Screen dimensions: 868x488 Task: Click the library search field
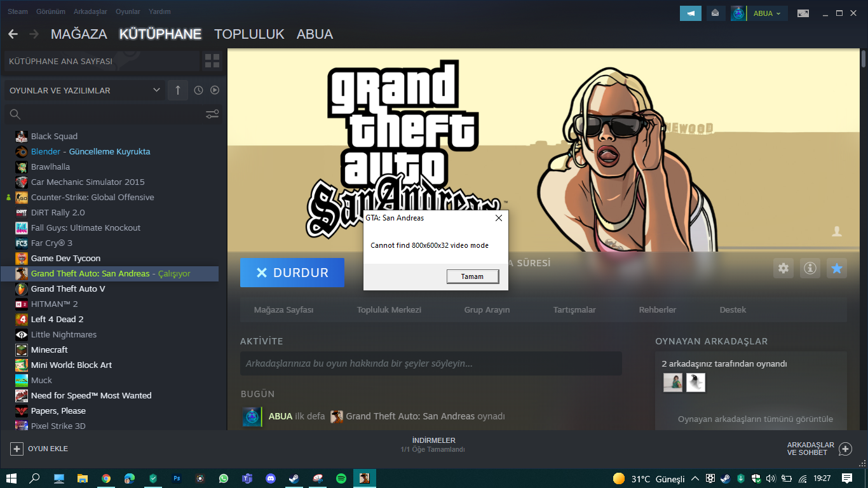(102, 114)
